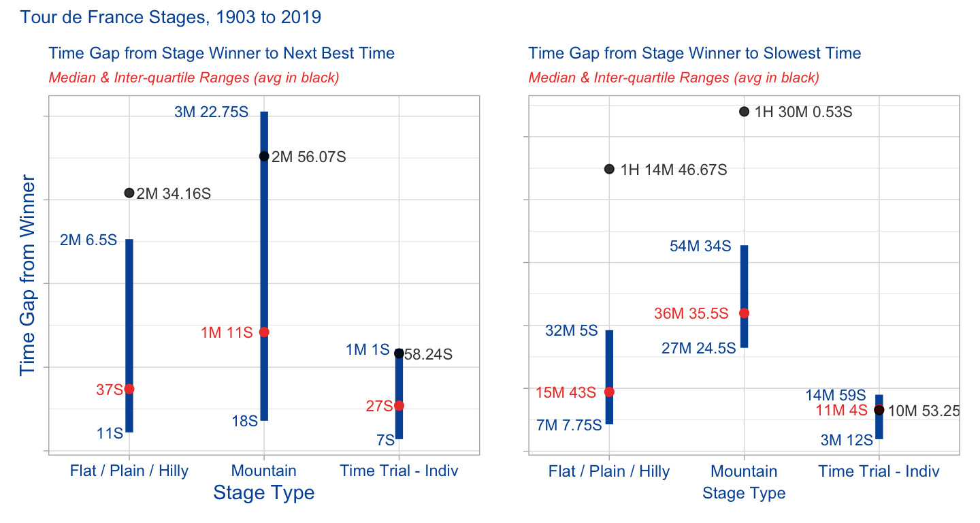Click the "Time Gap from Winner" y-axis title
This screenshot has height=523, width=980.
pyautogui.click(x=28, y=274)
